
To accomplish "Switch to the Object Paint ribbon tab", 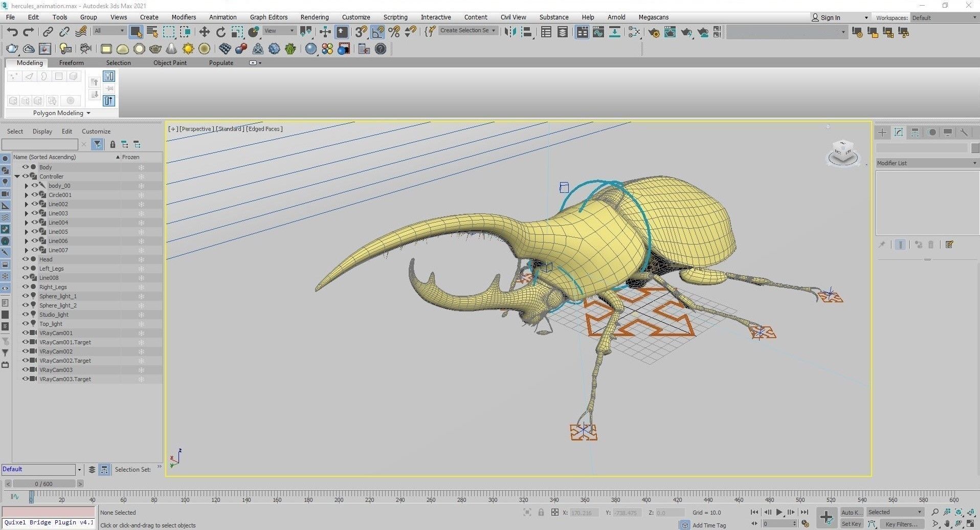I will (170, 63).
